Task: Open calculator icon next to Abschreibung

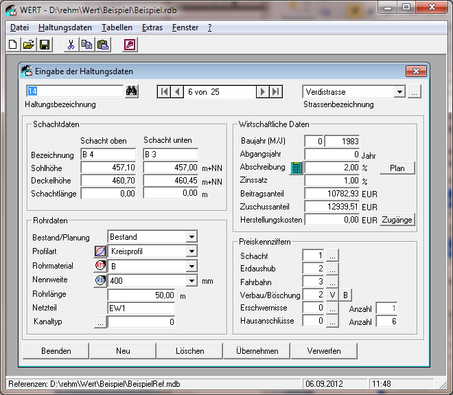Action: coord(296,168)
